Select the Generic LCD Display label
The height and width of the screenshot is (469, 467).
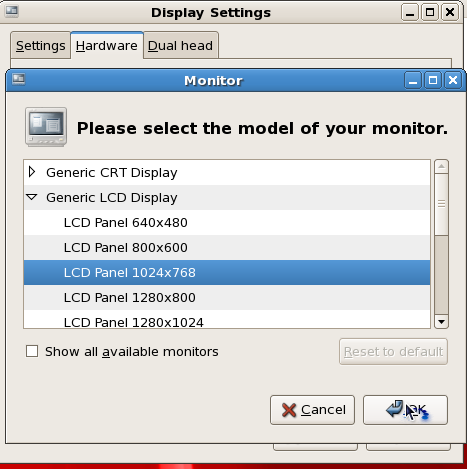(112, 198)
